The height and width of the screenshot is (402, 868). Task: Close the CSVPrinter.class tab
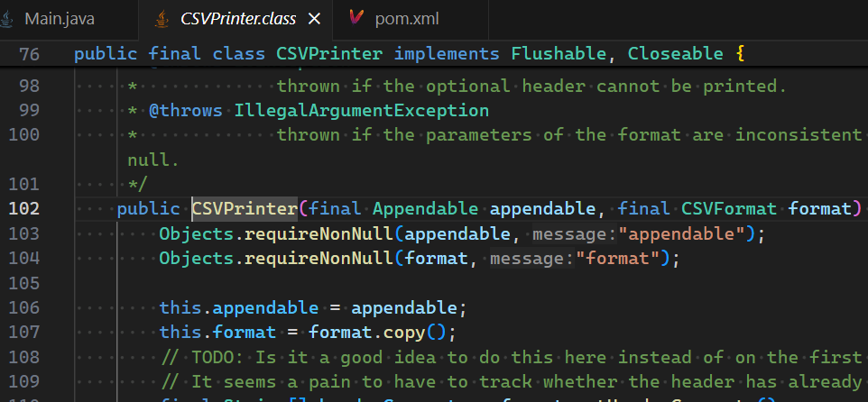pos(314,19)
